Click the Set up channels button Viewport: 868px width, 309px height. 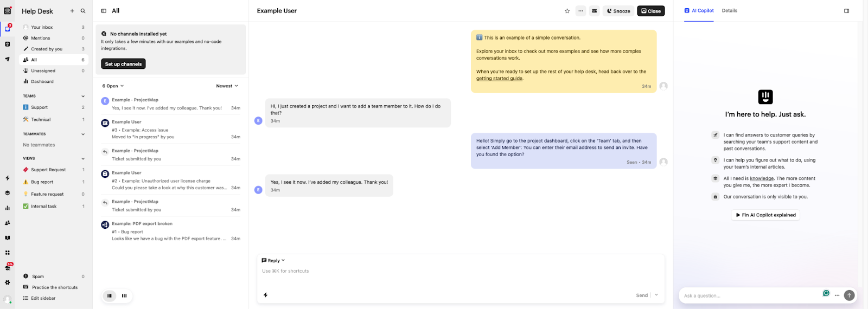[x=123, y=64]
